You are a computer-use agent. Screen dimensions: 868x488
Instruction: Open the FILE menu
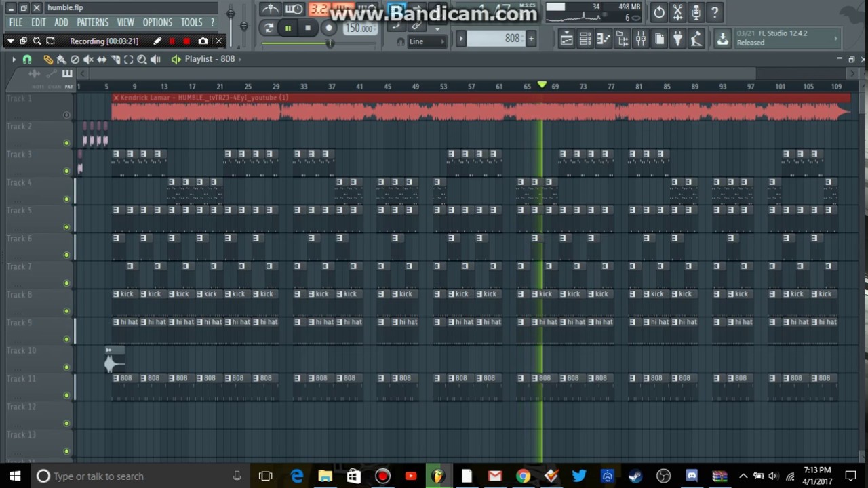pyautogui.click(x=16, y=22)
